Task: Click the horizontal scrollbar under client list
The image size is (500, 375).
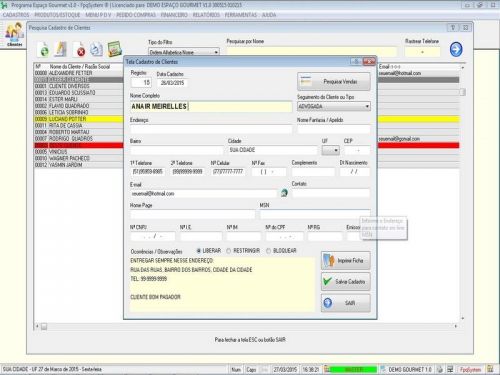Action: 246,326
